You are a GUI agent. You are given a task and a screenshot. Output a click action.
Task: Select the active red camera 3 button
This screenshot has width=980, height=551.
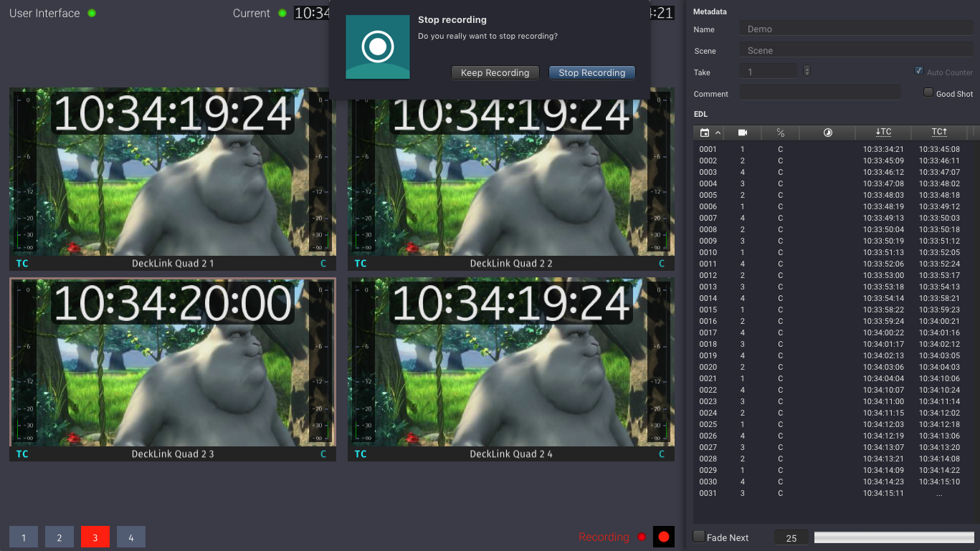[95, 537]
